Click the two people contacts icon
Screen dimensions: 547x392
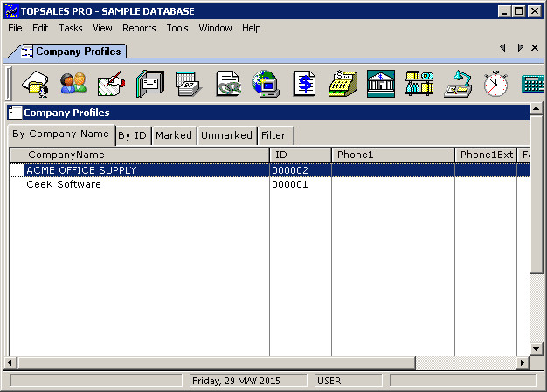tap(73, 84)
